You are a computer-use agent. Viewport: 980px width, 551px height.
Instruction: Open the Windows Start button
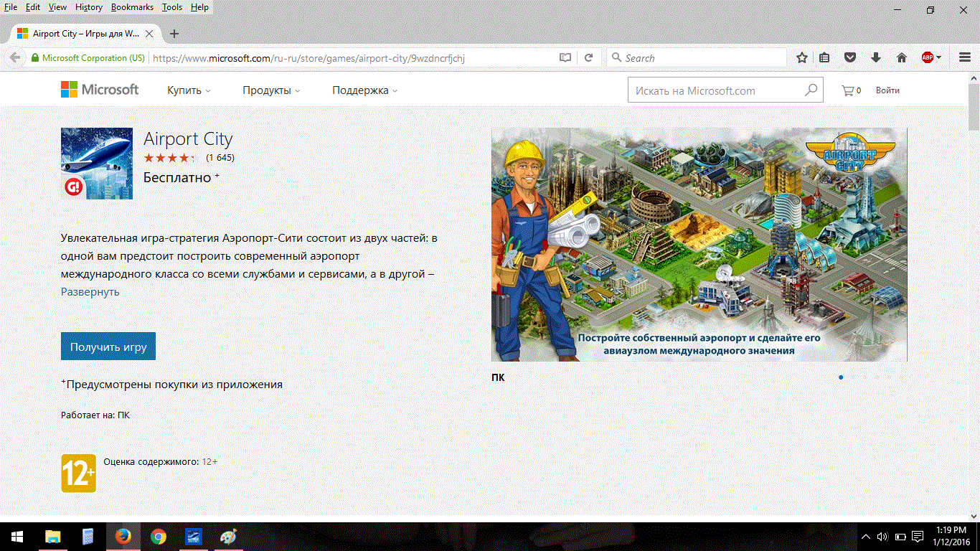(17, 537)
